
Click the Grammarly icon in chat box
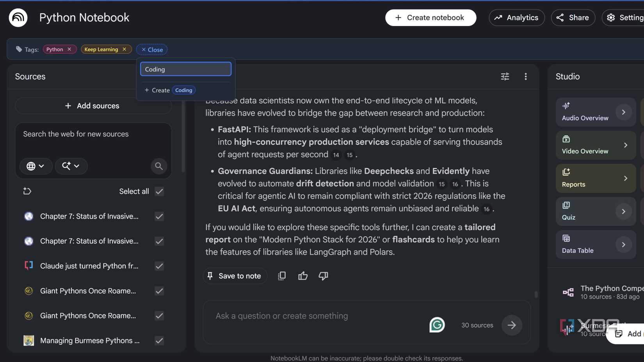(437, 325)
